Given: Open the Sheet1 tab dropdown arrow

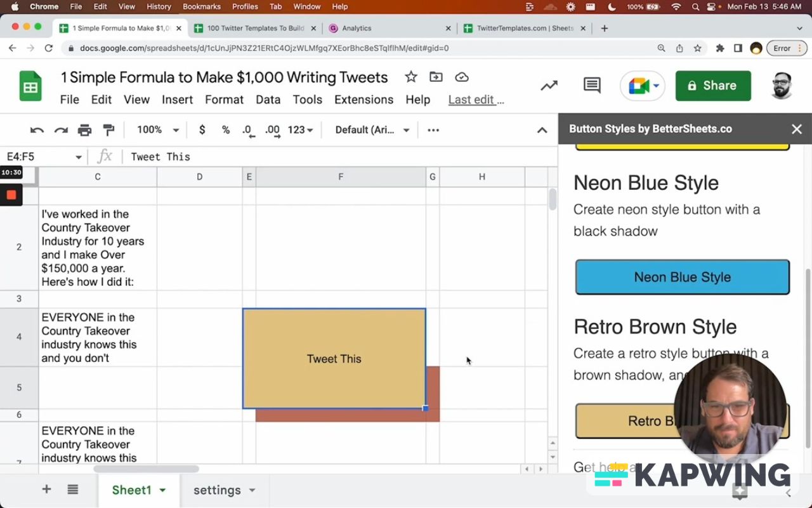Looking at the screenshot, I should (162, 490).
